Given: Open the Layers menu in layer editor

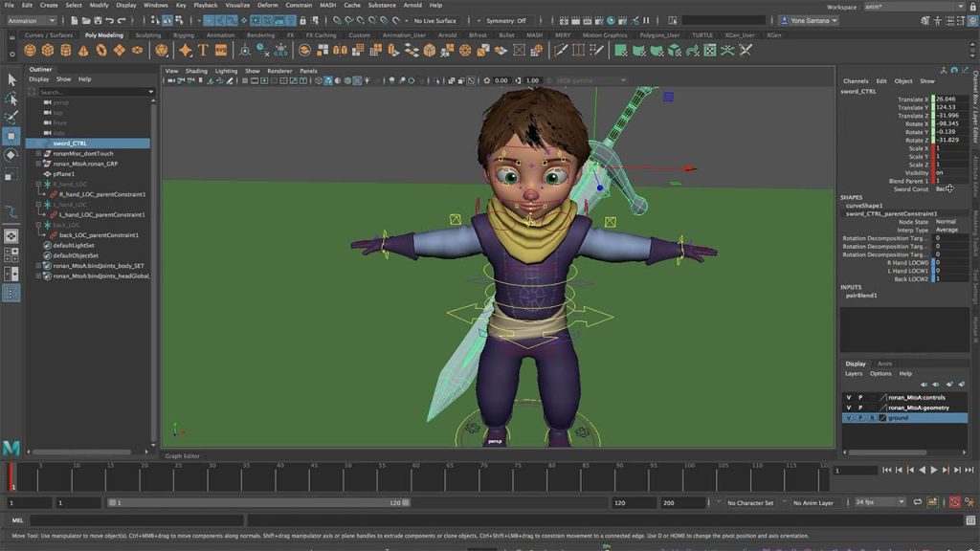Looking at the screenshot, I should coord(854,374).
